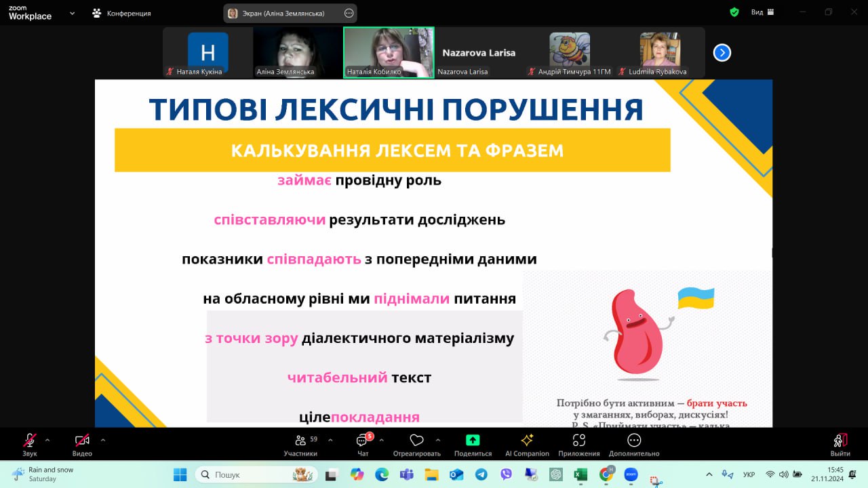The image size is (868, 488).
Task: Show next participants with the blue arrow
Action: (x=722, y=52)
